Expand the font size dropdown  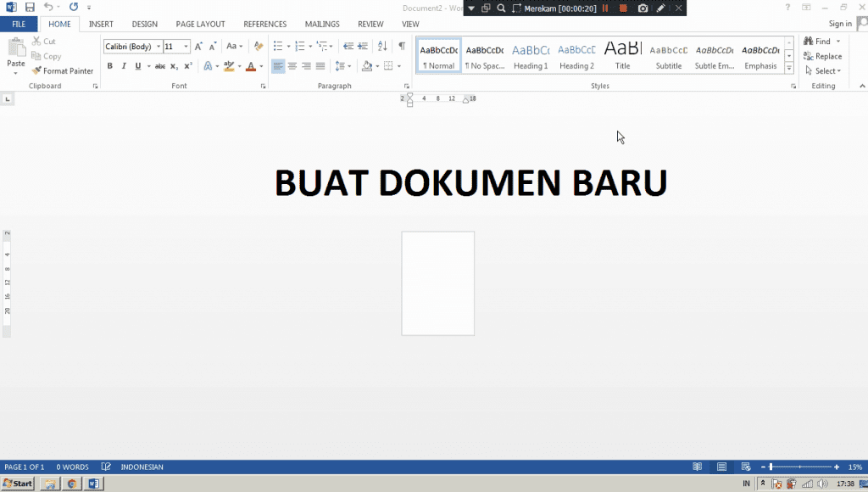(x=186, y=47)
